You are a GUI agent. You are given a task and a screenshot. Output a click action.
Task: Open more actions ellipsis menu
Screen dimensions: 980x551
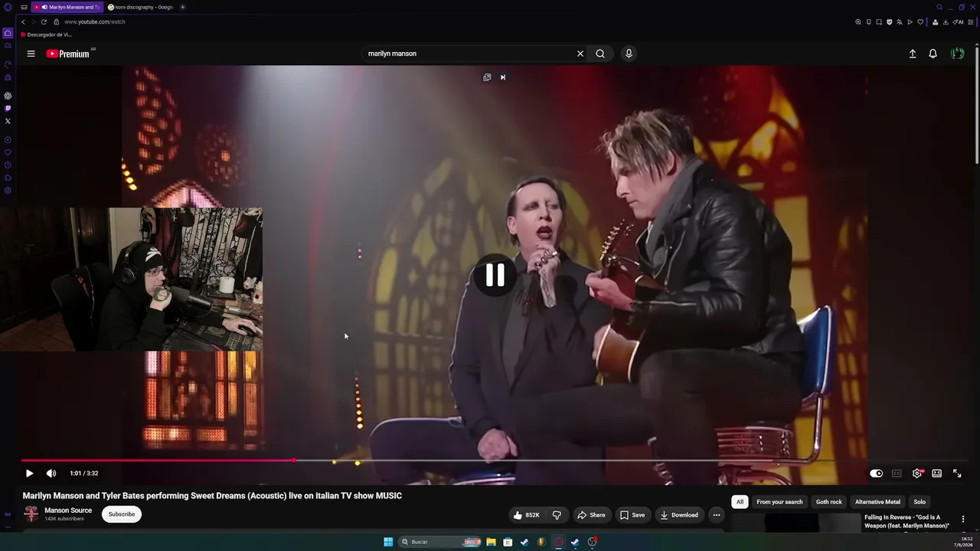717,515
